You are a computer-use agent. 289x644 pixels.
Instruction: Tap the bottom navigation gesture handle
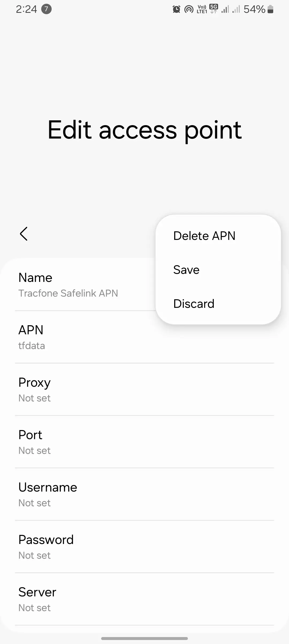tap(144, 638)
